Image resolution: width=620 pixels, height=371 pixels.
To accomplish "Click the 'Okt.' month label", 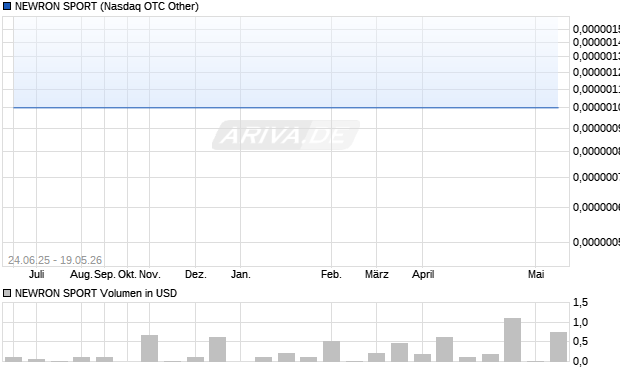I will click(x=127, y=274).
